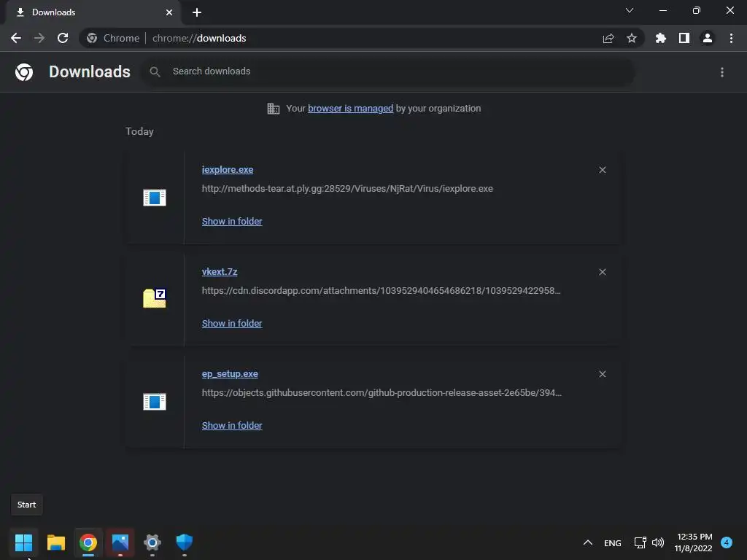Select the Downloads browser tab
This screenshot has width=747, height=560.
pos(93,12)
